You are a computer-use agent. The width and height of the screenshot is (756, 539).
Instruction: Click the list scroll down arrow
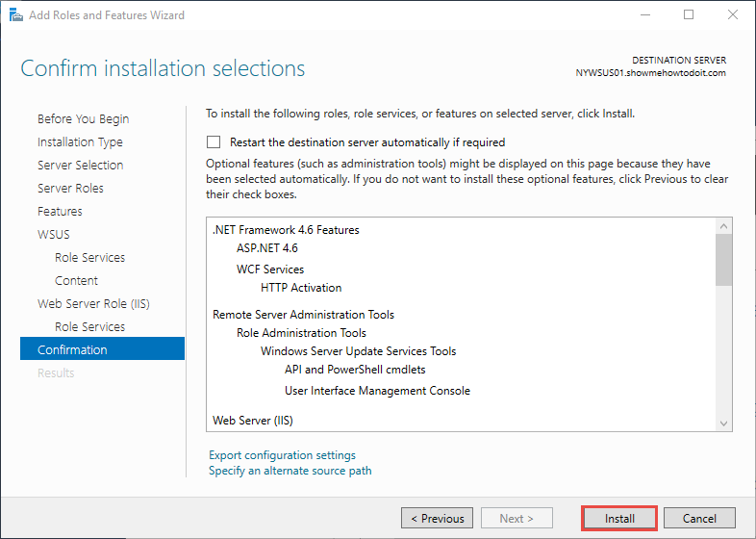(x=723, y=423)
